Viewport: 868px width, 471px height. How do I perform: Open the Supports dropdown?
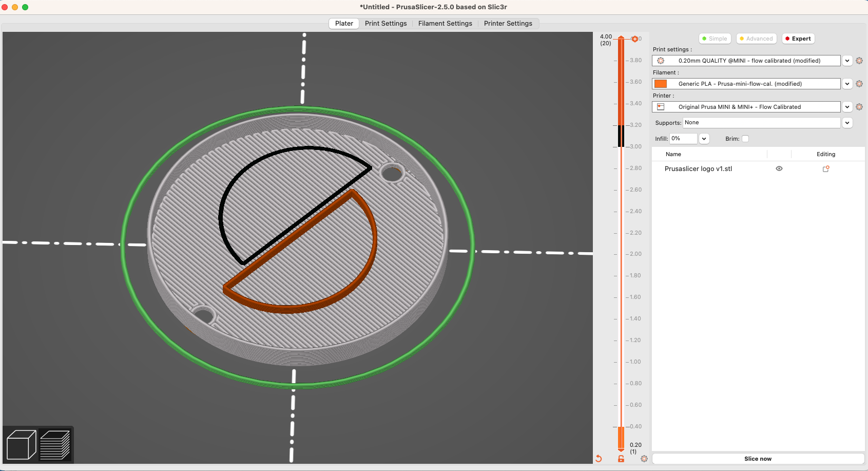click(x=847, y=123)
